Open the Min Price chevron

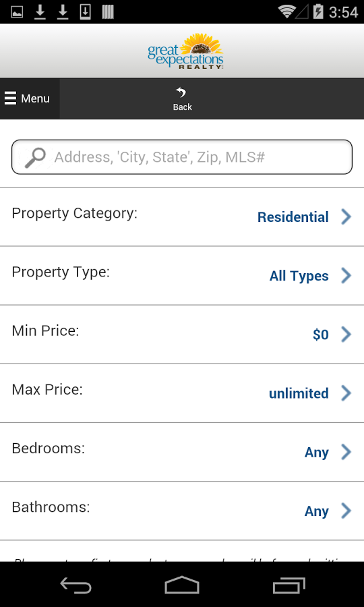[346, 335]
